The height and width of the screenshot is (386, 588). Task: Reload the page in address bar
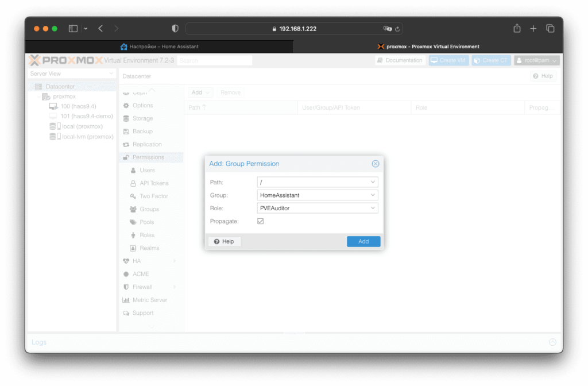[397, 29]
